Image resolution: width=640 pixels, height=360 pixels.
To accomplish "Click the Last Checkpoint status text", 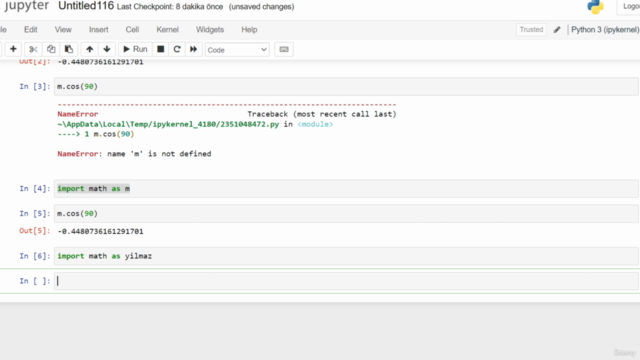I will (x=170, y=7).
